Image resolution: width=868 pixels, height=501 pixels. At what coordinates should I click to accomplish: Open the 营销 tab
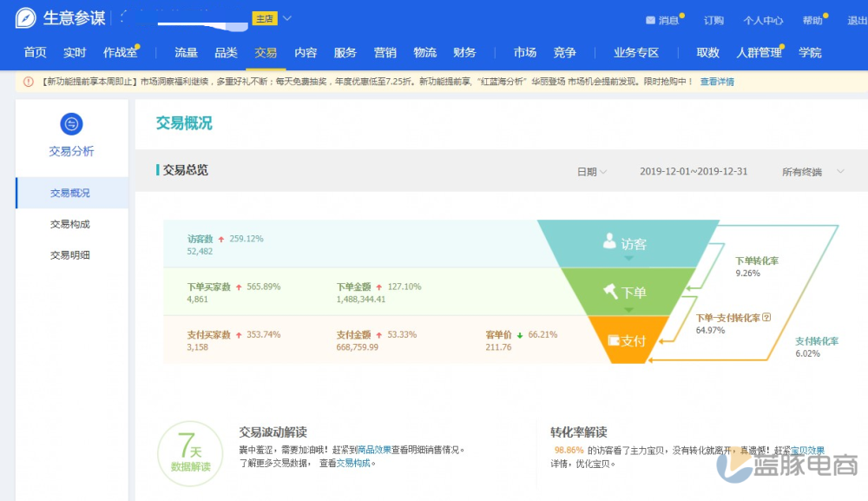385,53
